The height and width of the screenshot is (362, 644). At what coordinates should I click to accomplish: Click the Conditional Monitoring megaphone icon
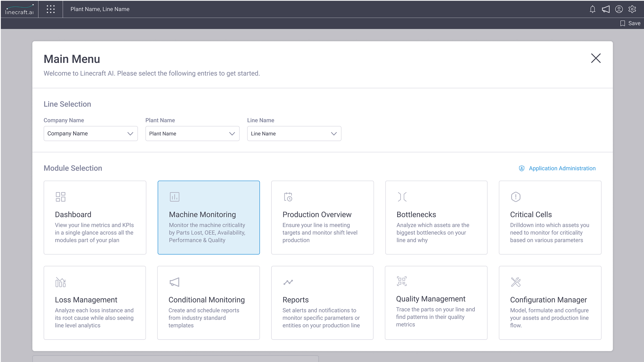coord(174,282)
